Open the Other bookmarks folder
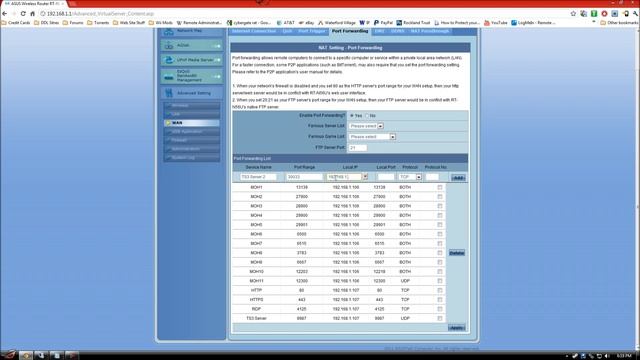Image resolution: width=640 pixels, height=360 pixels. point(619,23)
